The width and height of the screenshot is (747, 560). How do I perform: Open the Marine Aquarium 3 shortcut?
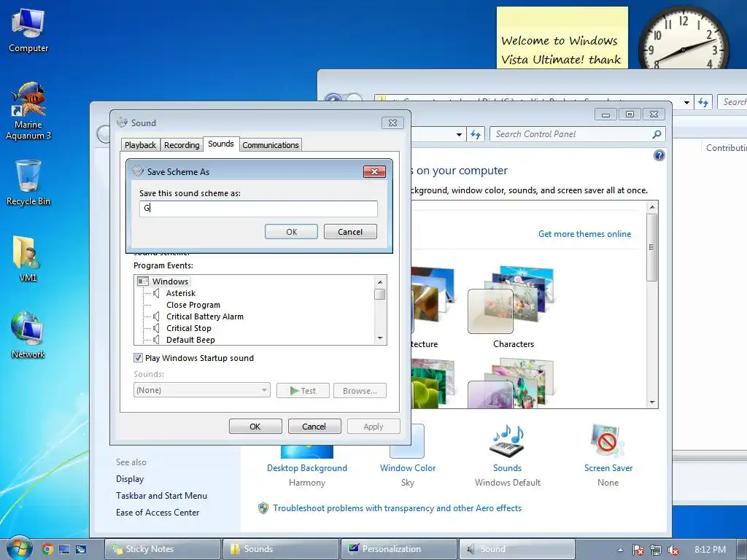coord(28,111)
